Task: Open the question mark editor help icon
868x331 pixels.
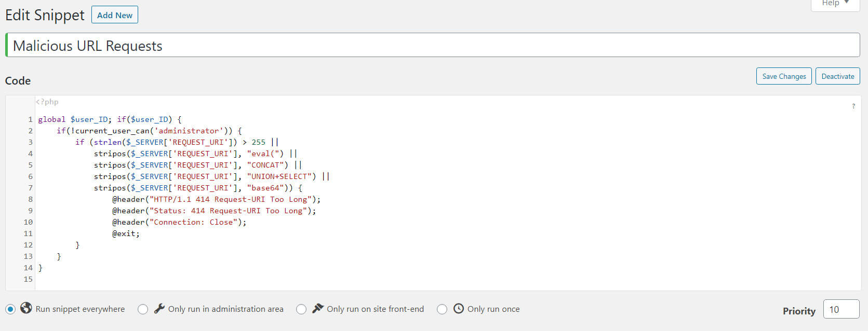Action: coord(853,106)
